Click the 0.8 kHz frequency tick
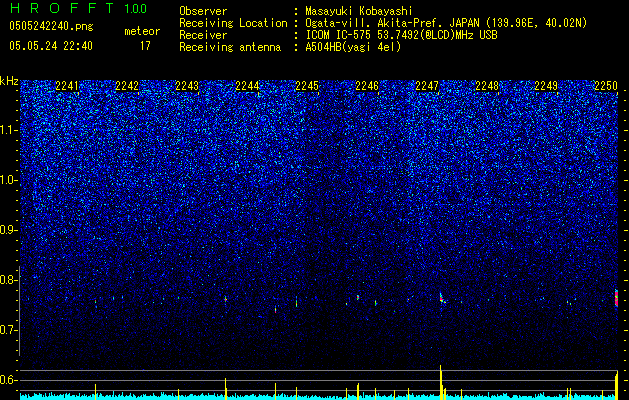629x400 pixels. 9,280
